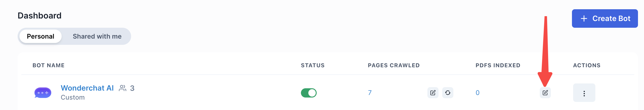Click the ACTIONS column header
Viewport: 644px width, 110px height.
(x=587, y=65)
